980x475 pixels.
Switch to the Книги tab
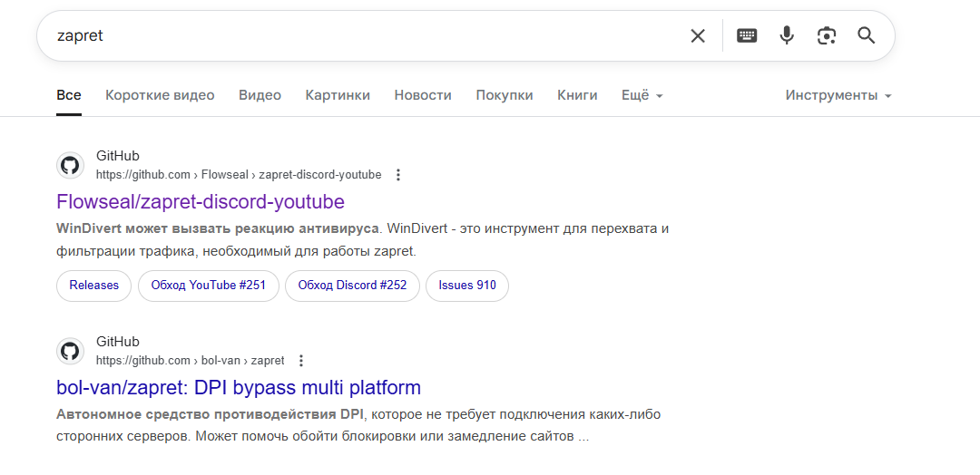tap(577, 95)
